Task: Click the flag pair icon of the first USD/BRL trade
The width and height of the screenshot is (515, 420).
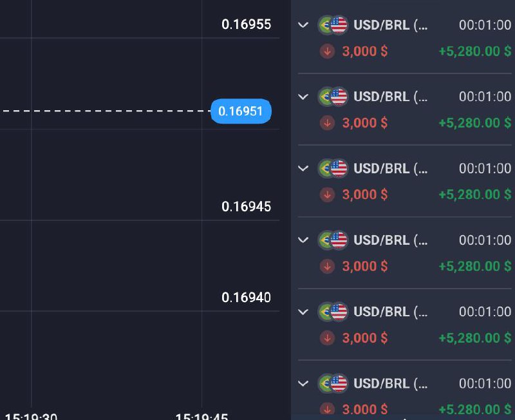Action: (333, 25)
